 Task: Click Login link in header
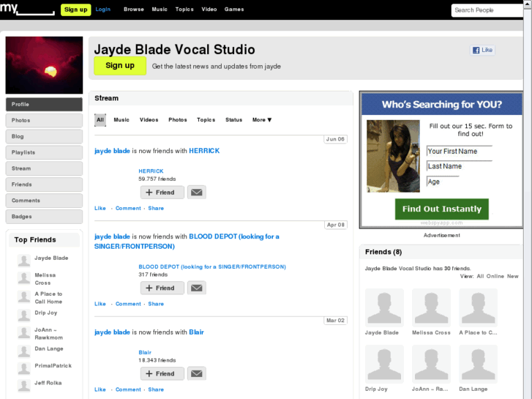pyautogui.click(x=102, y=10)
